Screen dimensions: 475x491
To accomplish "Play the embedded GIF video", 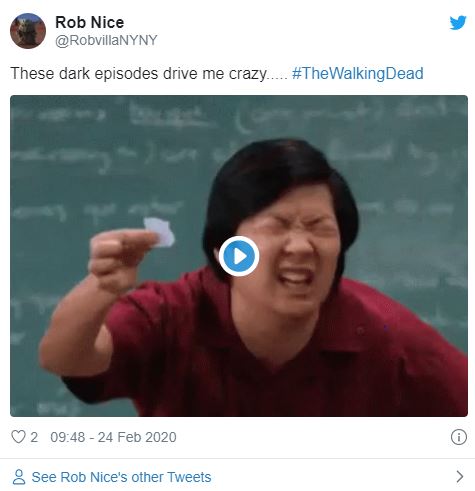I will pyautogui.click(x=239, y=256).
